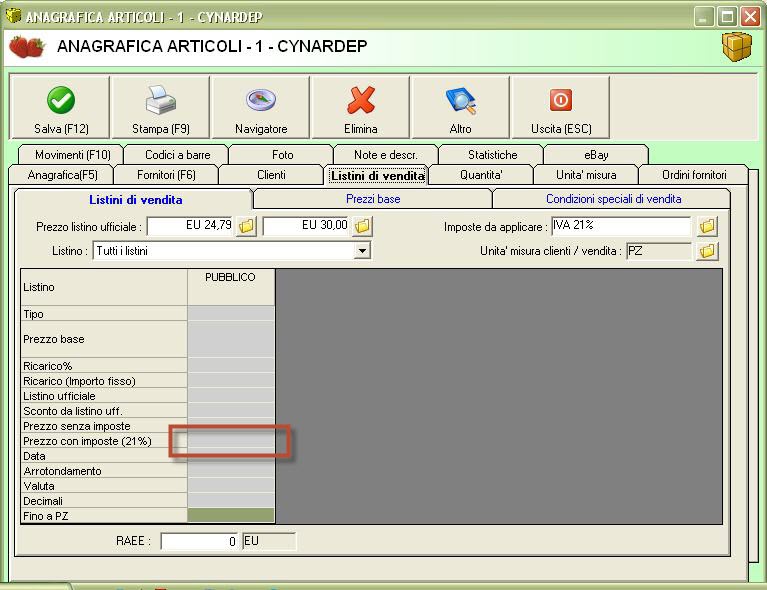This screenshot has height=590, width=767.
Task: Select the blue Listini di vendita sub-tab
Action: (x=135, y=200)
